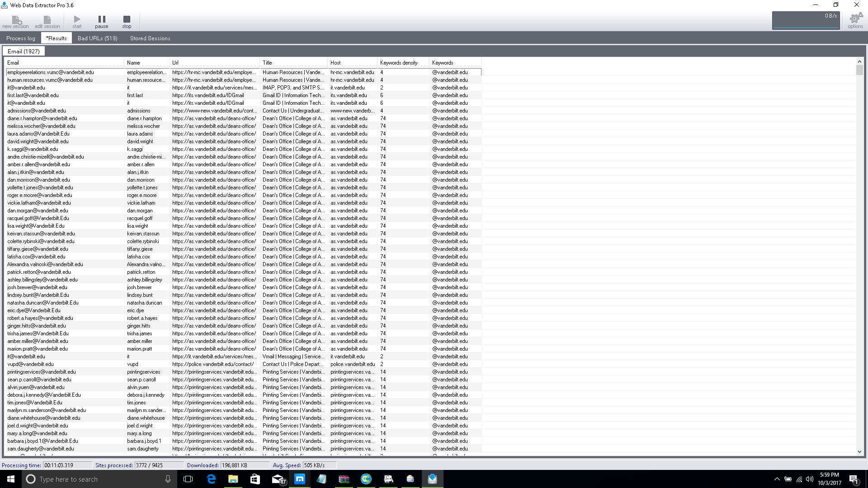
Task: Click inside the taskbar search field
Action: point(90,479)
